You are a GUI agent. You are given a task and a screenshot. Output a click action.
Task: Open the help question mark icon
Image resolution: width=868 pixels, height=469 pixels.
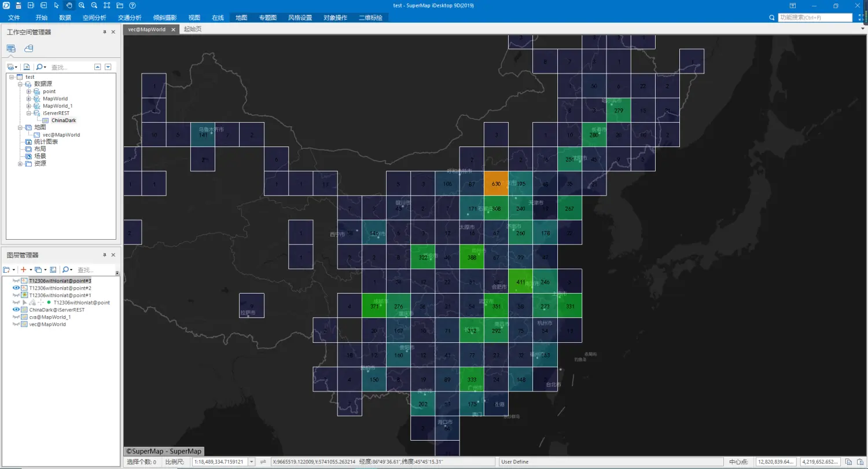[x=133, y=5]
